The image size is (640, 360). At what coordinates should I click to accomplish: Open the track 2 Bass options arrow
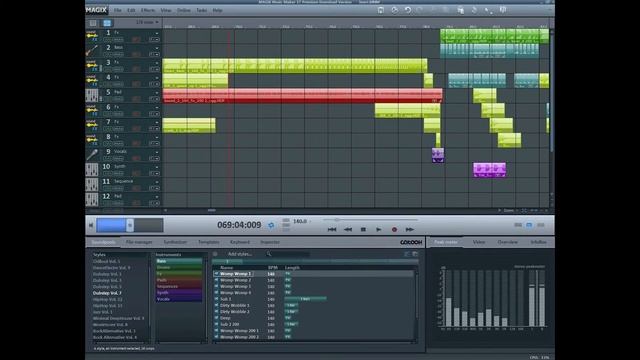[157, 48]
